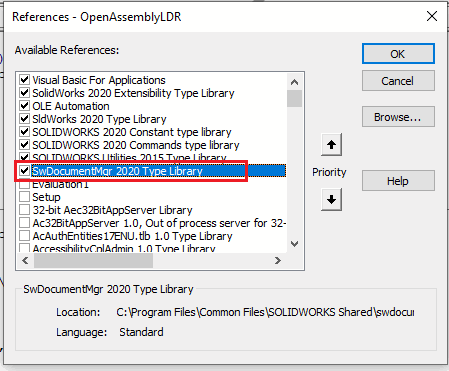Select SOLIDWORKS 2020 Commands type library row
The image size is (449, 371).
pyautogui.click(x=136, y=145)
